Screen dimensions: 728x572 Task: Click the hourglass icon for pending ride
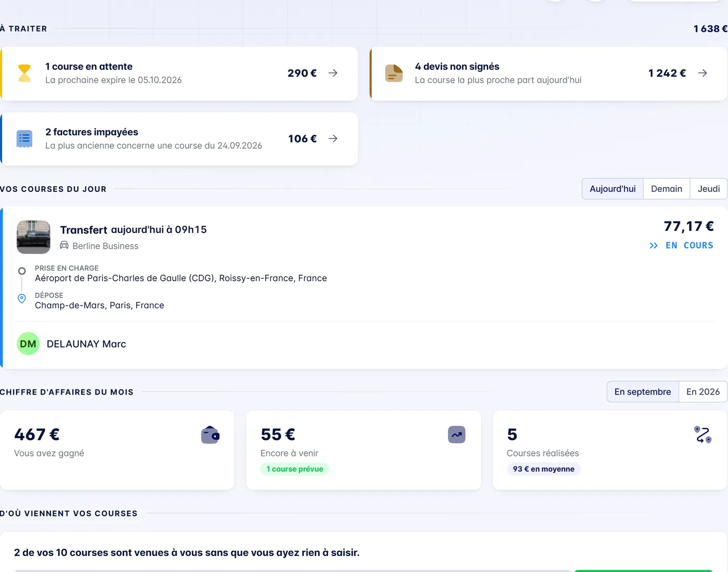click(24, 73)
